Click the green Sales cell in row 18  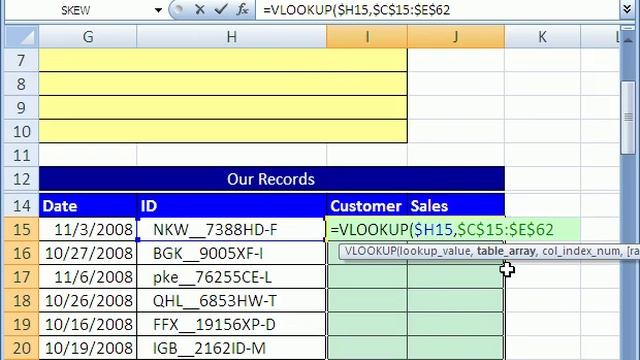pyautogui.click(x=456, y=300)
